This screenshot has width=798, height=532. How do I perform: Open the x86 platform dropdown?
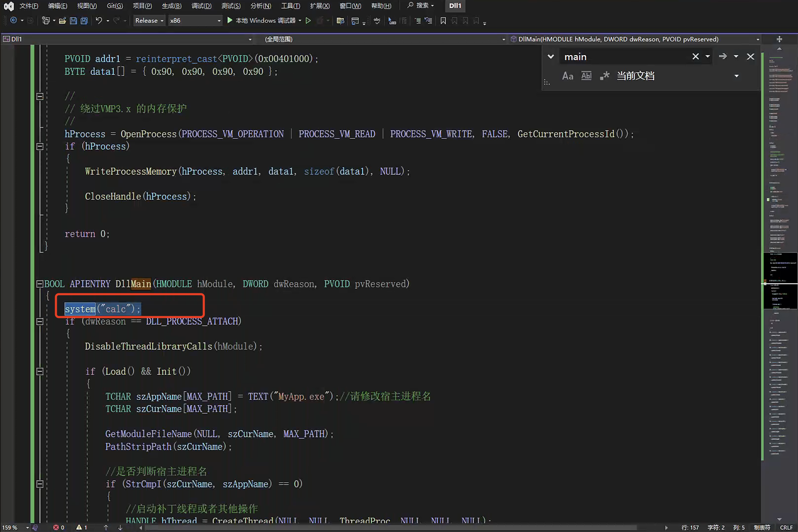(195, 21)
